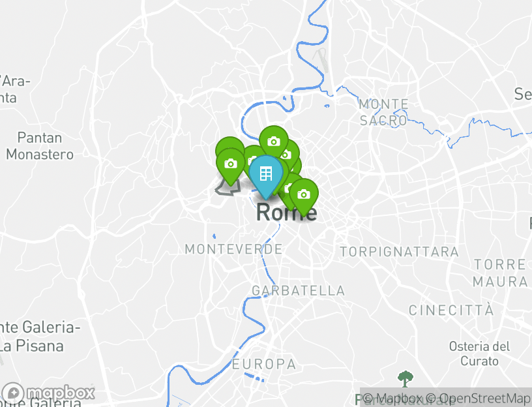Click the camera pin above the Vatican outline

pos(231,164)
